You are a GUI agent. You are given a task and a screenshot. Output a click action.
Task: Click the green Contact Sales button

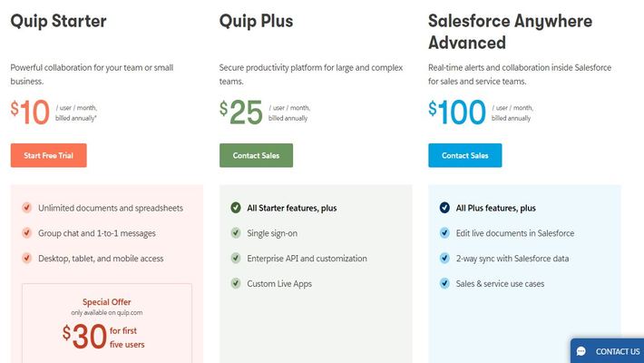(257, 155)
